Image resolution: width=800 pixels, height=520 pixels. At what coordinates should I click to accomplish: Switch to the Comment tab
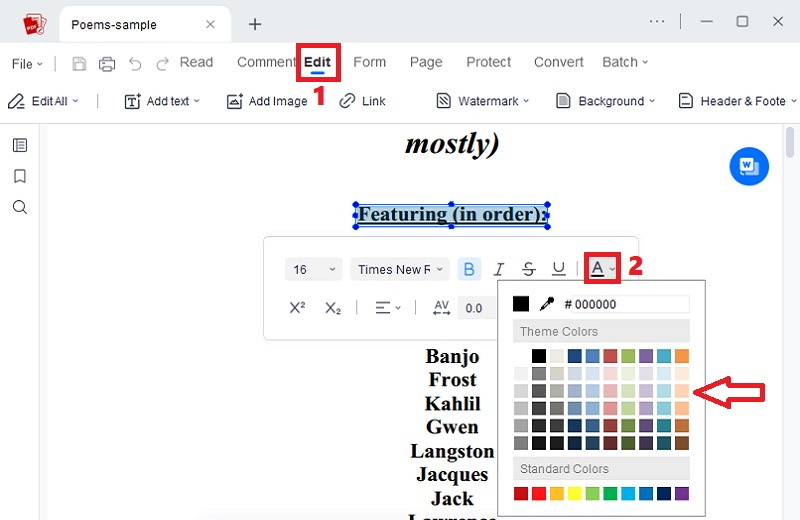tap(266, 62)
